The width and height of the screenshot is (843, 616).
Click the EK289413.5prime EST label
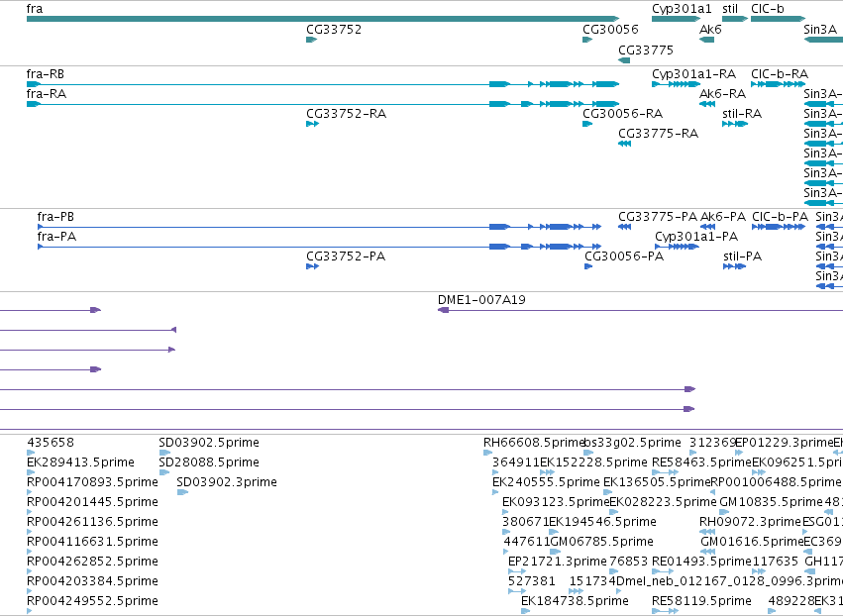click(x=80, y=462)
